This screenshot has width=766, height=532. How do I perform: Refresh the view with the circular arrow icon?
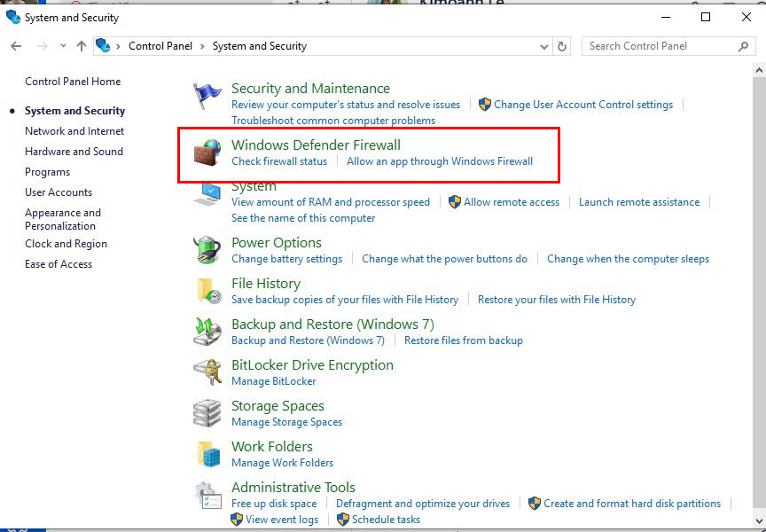point(562,45)
